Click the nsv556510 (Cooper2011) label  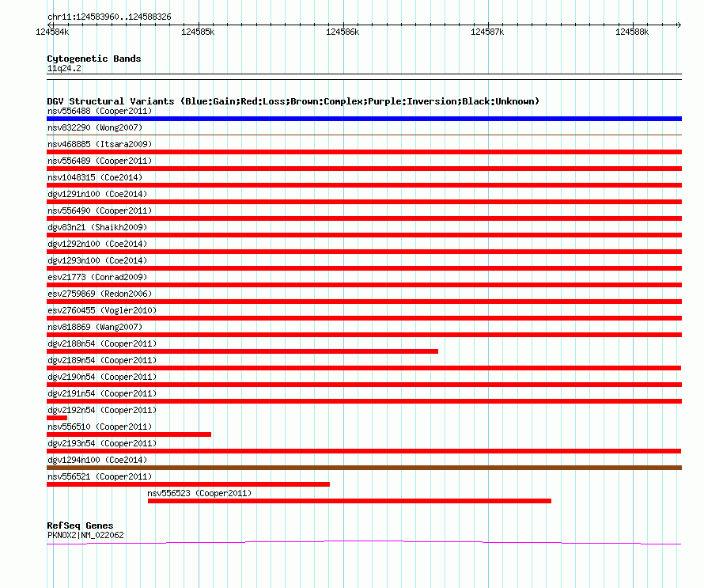(100, 427)
